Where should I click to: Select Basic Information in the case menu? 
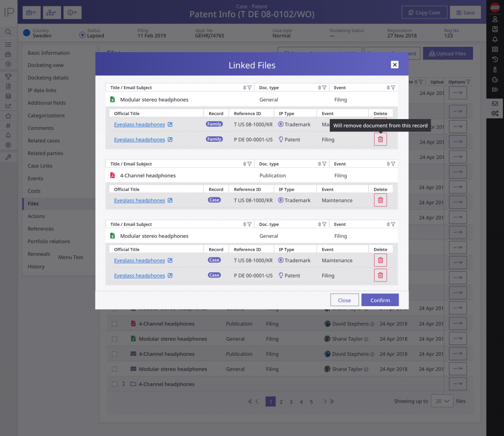pos(48,53)
